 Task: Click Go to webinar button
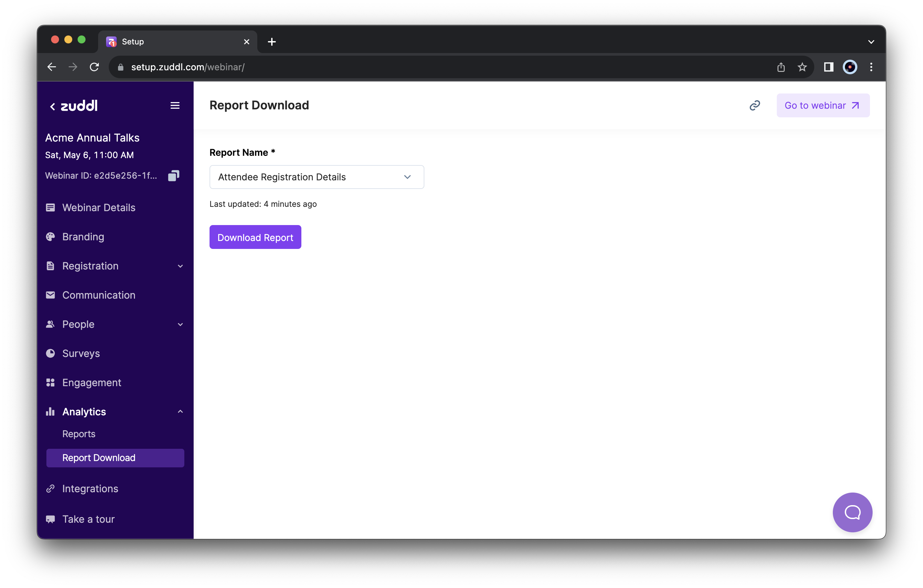(x=822, y=105)
